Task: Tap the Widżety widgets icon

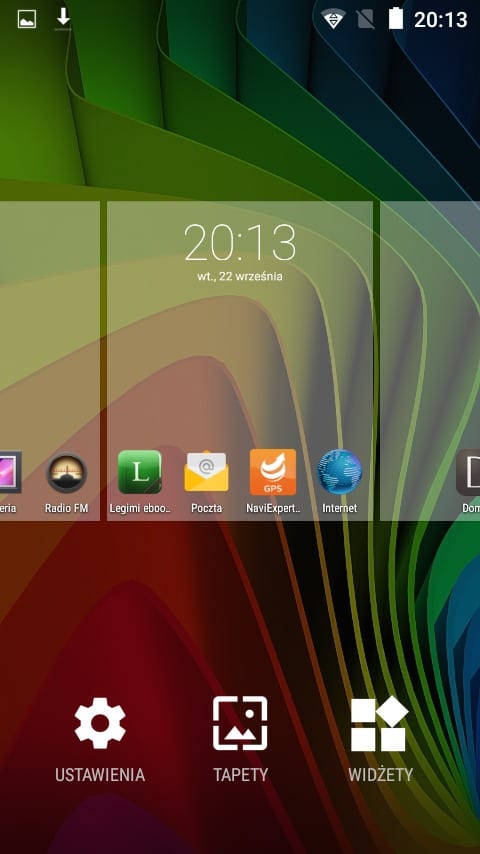Action: pos(380,723)
